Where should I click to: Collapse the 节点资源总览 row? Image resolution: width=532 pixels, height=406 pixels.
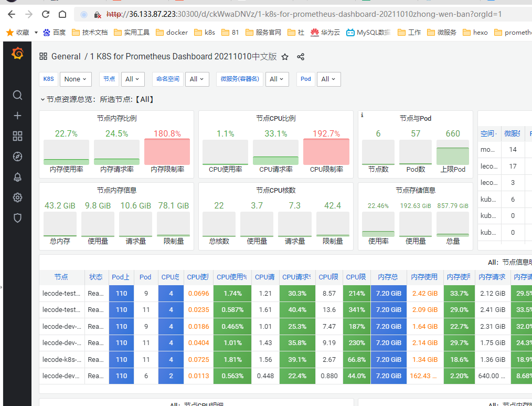tap(42, 99)
